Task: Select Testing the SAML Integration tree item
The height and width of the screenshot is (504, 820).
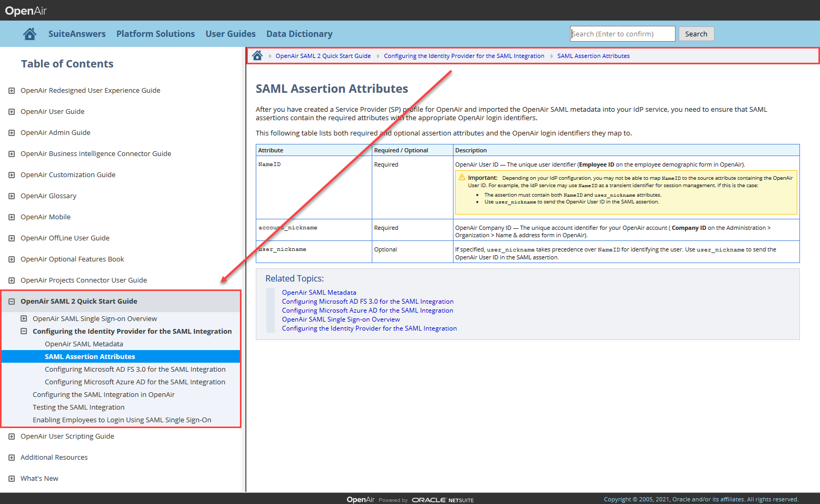Action: 79,407
